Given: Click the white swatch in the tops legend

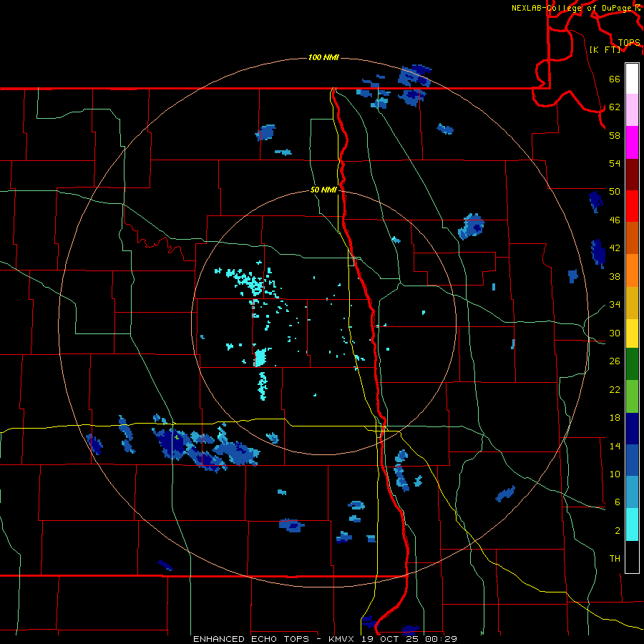Looking at the screenshot, I should coord(632,79).
